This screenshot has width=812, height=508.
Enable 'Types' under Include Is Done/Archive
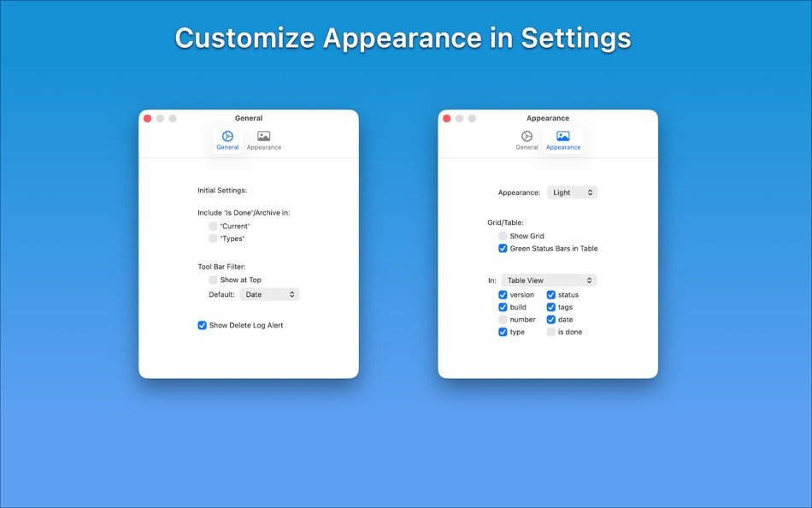212,238
